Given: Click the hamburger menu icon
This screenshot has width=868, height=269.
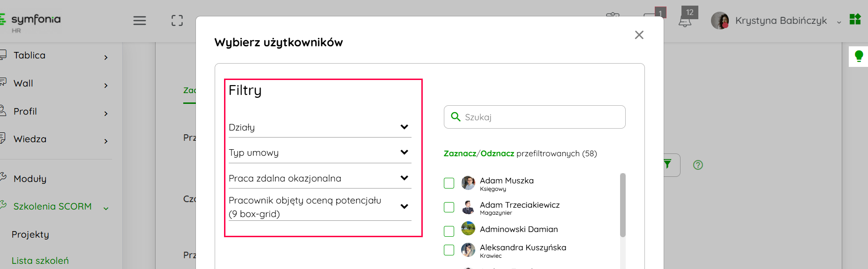Looking at the screenshot, I should point(140,21).
